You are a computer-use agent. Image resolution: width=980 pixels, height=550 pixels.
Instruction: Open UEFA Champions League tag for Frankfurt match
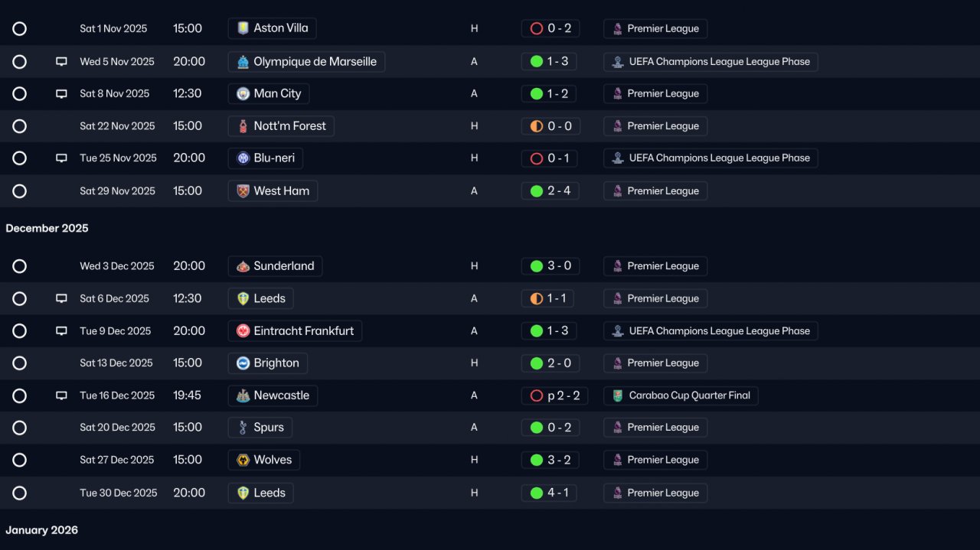710,331
